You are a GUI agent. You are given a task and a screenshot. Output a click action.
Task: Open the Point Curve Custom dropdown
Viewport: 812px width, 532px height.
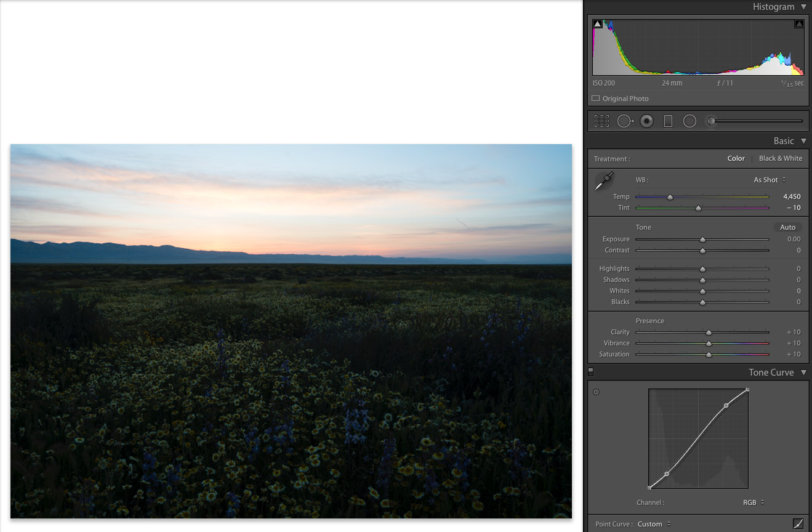654,524
